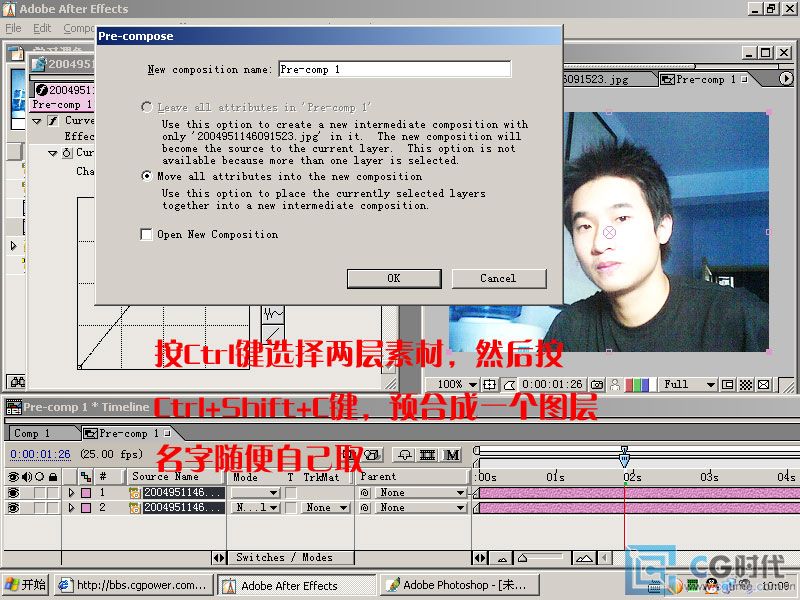The height and width of the screenshot is (600, 800).
Task: Click the Start button on the taskbar
Action: pos(26,585)
